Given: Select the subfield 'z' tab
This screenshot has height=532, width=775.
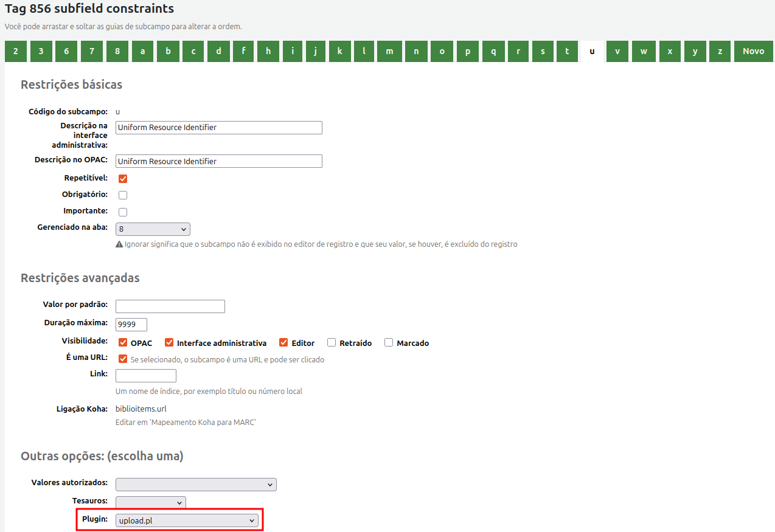Looking at the screenshot, I should coord(720,52).
